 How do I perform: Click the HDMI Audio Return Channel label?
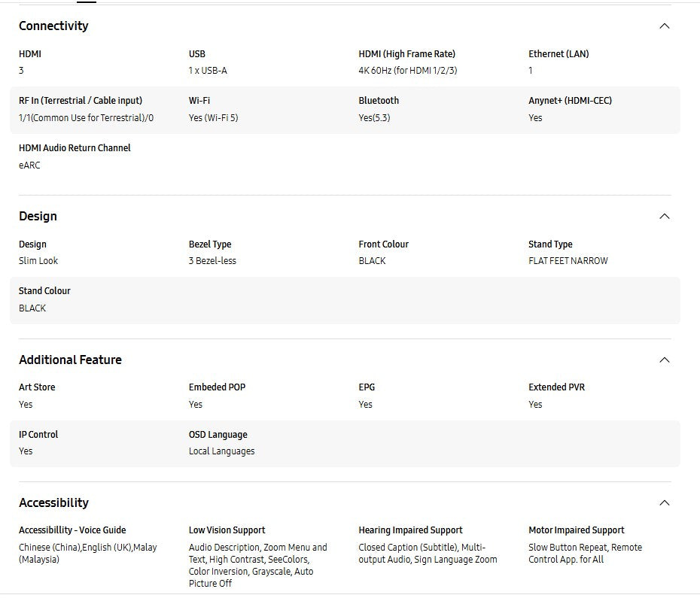point(75,148)
